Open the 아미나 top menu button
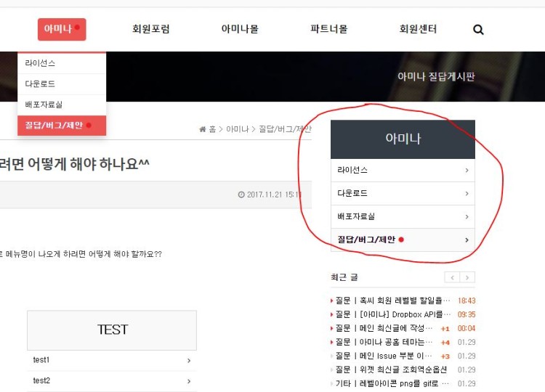 pos(62,29)
